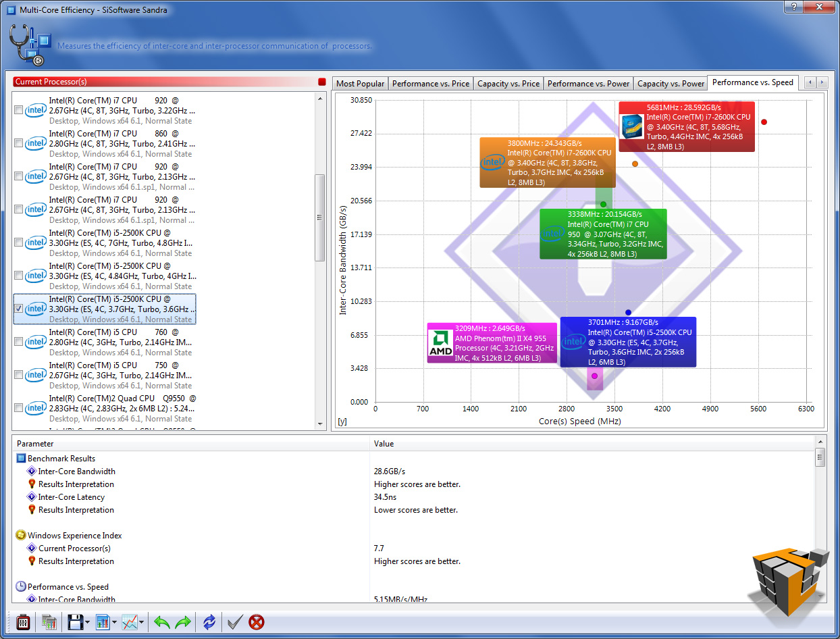Screen dimensions: 840x639
Task: Check the Core2 Quad Q9550 5.24 entry
Action: pyautogui.click(x=18, y=408)
